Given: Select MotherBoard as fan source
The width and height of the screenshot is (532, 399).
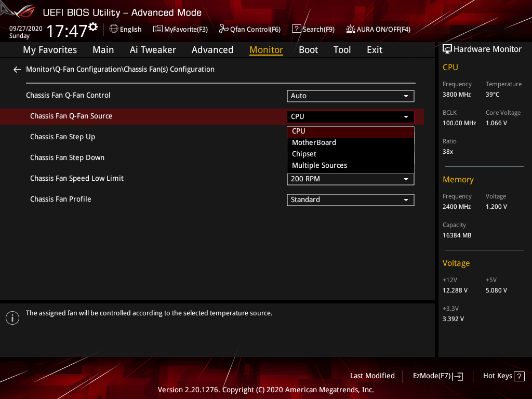Looking at the screenshot, I should pos(351,142).
